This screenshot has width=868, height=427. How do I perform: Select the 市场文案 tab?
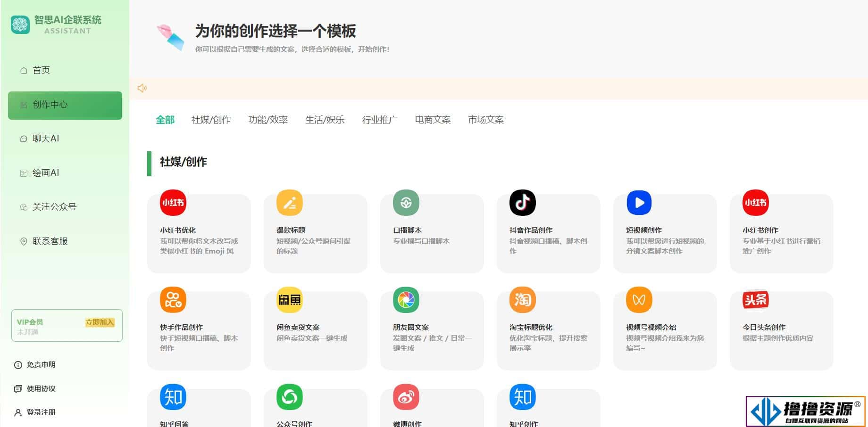(486, 120)
